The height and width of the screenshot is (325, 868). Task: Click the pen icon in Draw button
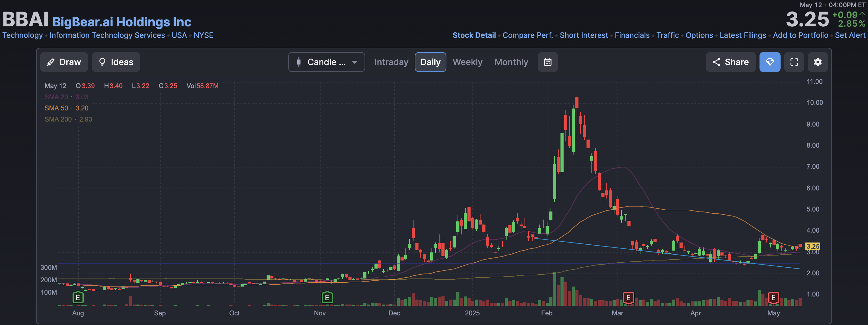click(51, 62)
